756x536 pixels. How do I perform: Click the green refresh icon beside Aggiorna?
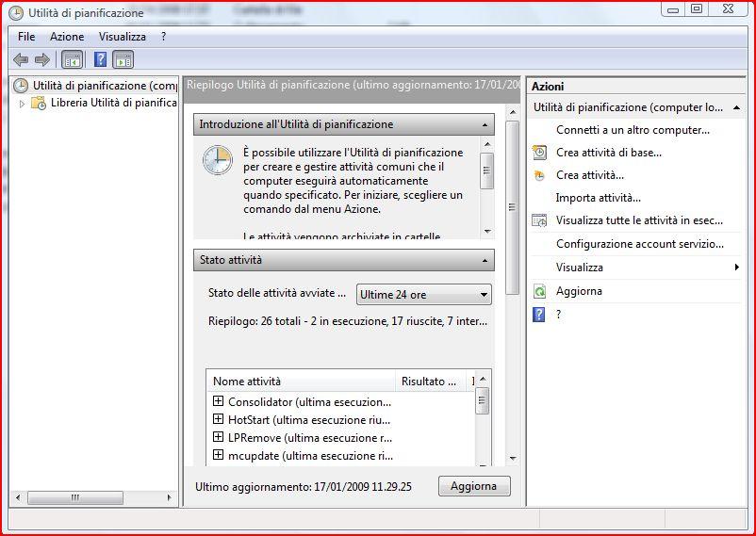539,291
